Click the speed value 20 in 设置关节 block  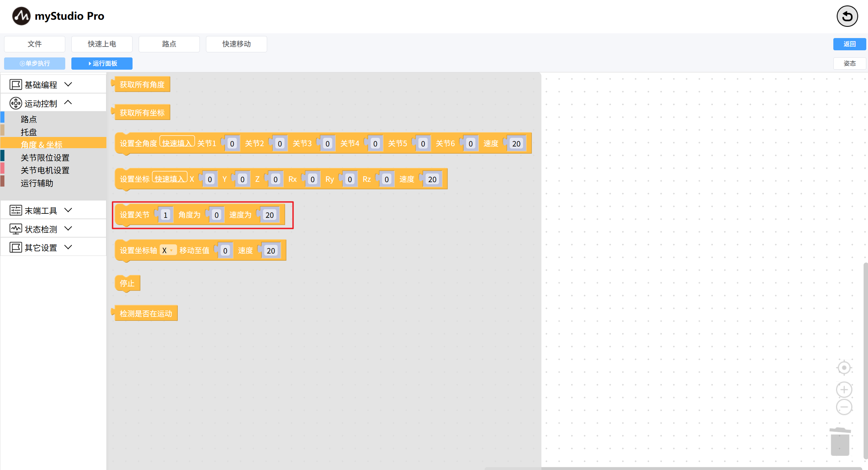pos(270,215)
